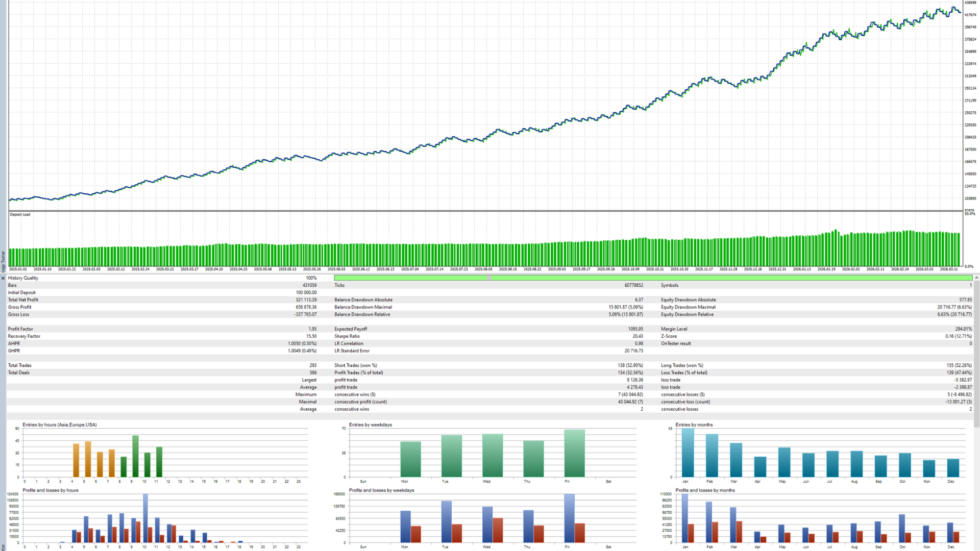Click the Deposit Load chart label
The width and height of the screenshot is (980, 551).
20,215
